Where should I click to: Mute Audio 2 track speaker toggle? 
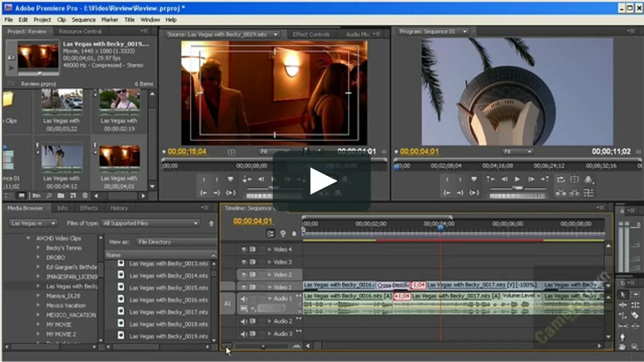pyautogui.click(x=244, y=321)
